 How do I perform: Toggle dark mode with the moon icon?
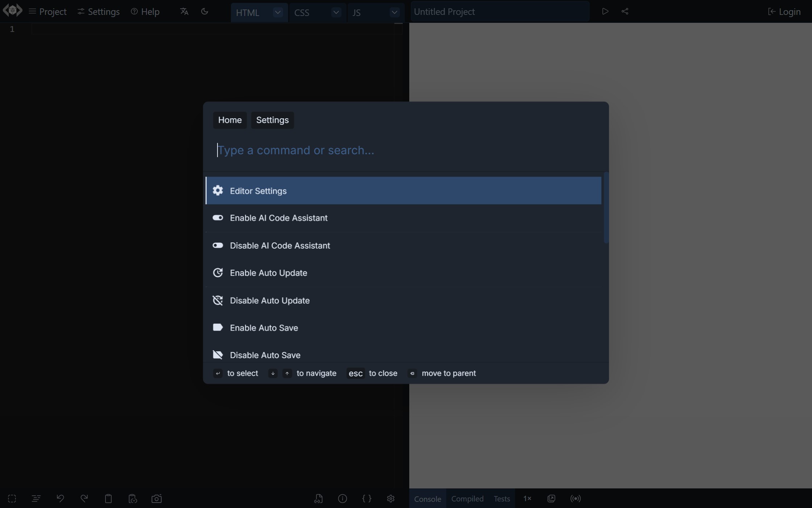pyautogui.click(x=204, y=11)
